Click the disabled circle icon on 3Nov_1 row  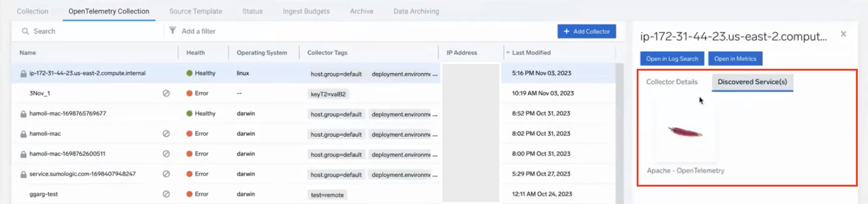166,93
